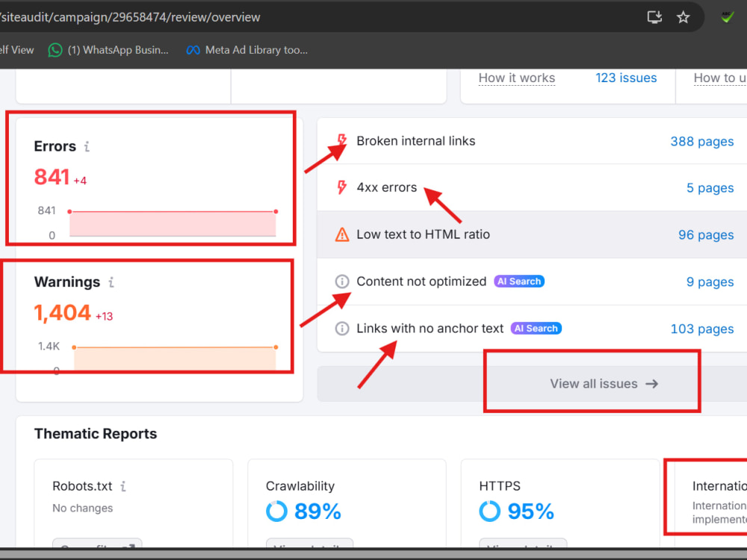
Task: Click the bookmark star icon in address bar
Action: point(684,18)
